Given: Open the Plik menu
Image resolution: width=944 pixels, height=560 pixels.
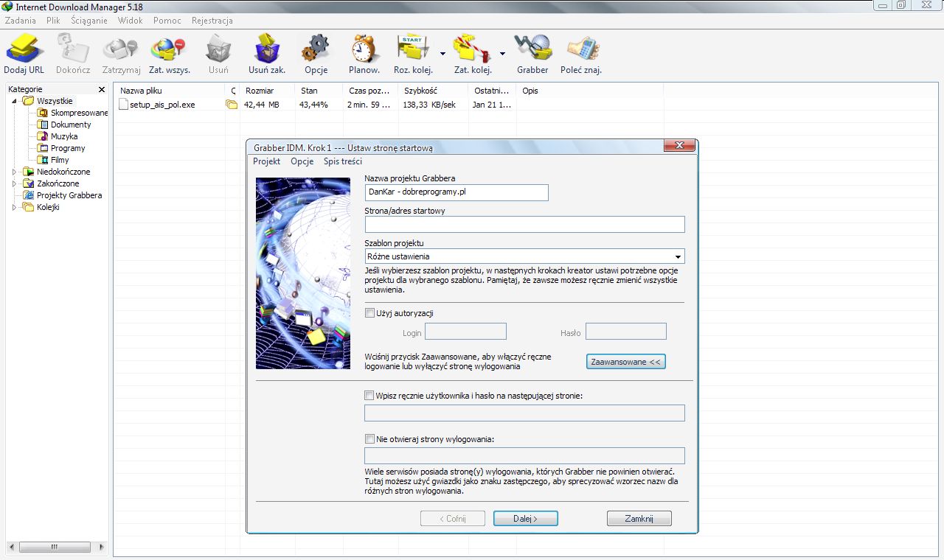Looking at the screenshot, I should (x=53, y=21).
